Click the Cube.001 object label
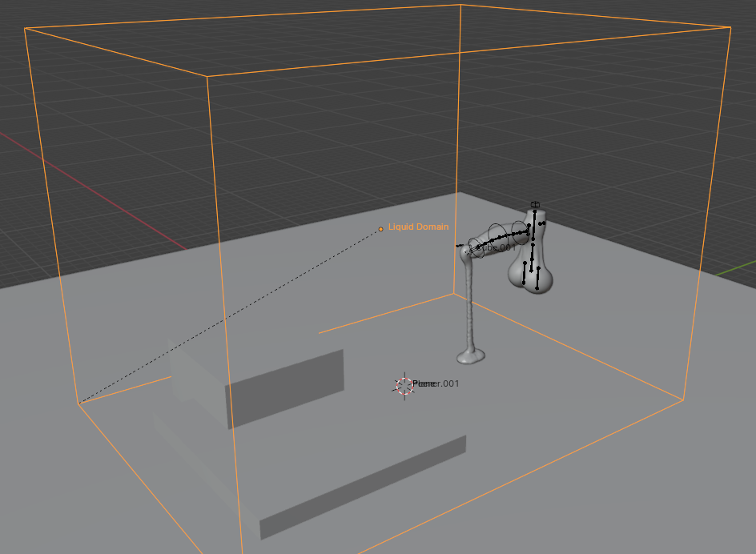The width and height of the screenshot is (756, 554). click(x=497, y=248)
